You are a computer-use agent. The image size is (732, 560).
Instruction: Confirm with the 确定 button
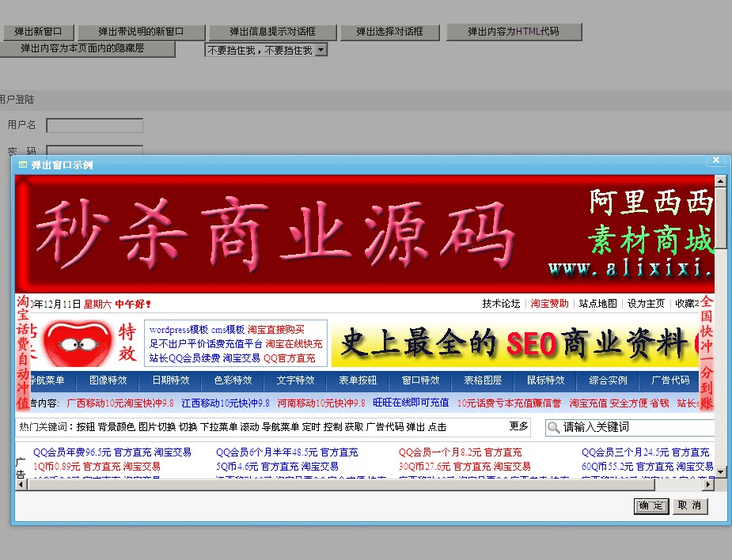(651, 506)
